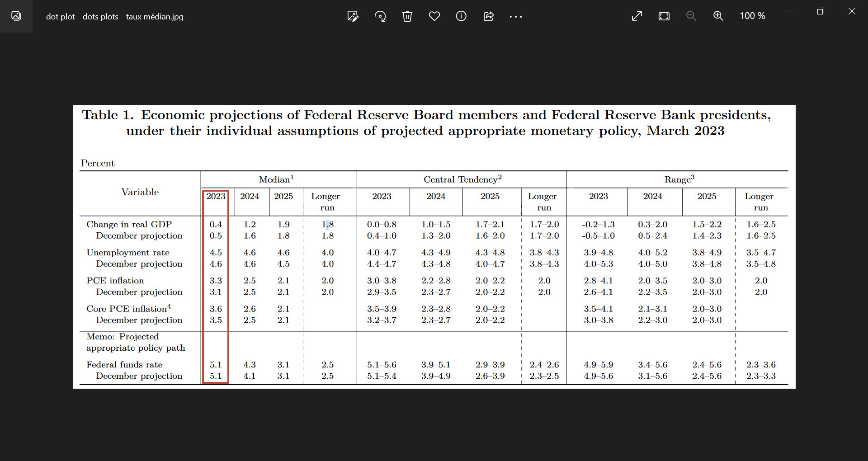The height and width of the screenshot is (461, 868).
Task: Restore down the Photos window
Action: click(x=821, y=11)
